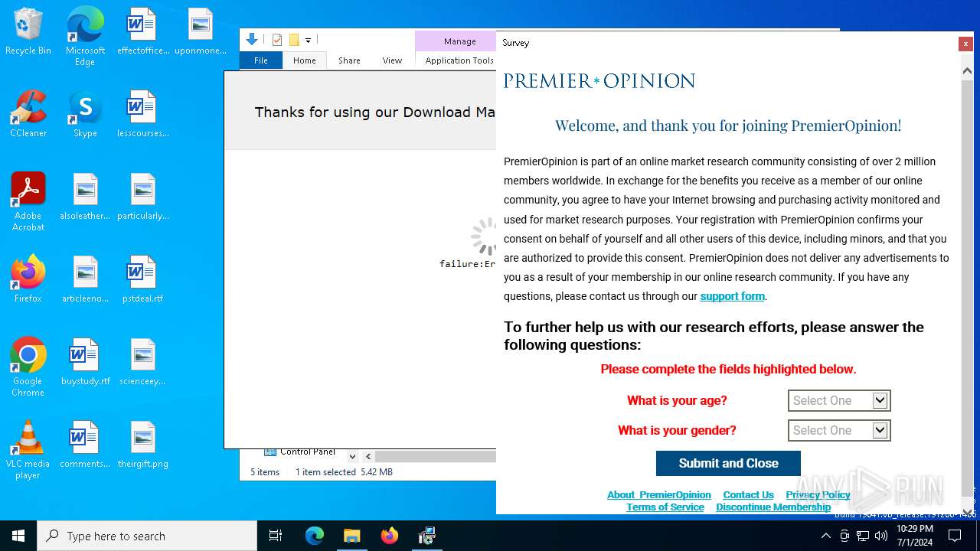Close the Survey window

[x=965, y=44]
